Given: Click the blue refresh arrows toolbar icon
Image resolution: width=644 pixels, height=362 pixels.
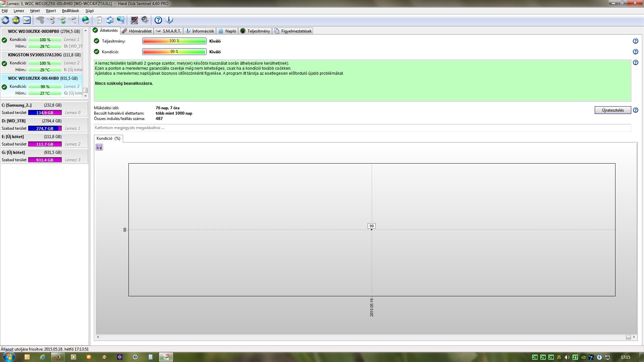Looking at the screenshot, I should [5, 20].
